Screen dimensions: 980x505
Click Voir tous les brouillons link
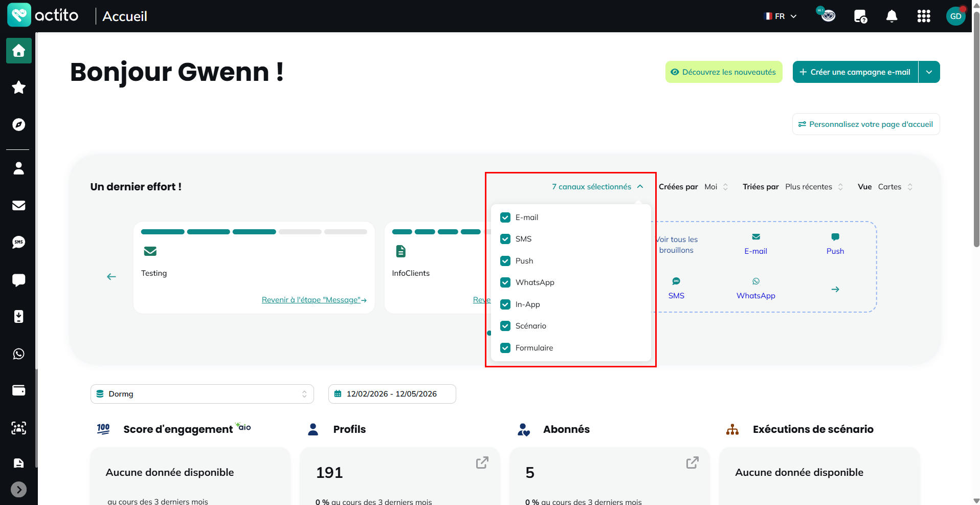click(x=676, y=245)
